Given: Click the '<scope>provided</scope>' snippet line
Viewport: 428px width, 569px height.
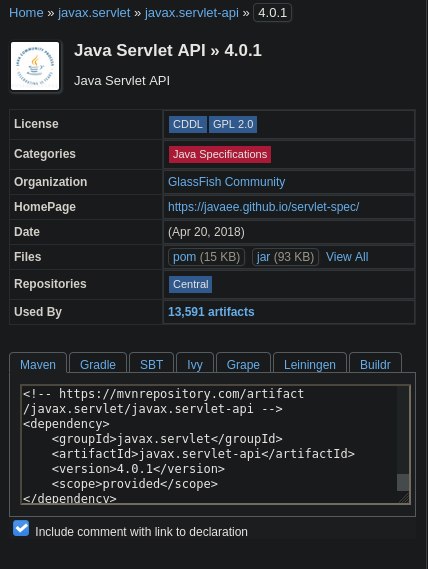Looking at the screenshot, I should pyautogui.click(x=134, y=484).
